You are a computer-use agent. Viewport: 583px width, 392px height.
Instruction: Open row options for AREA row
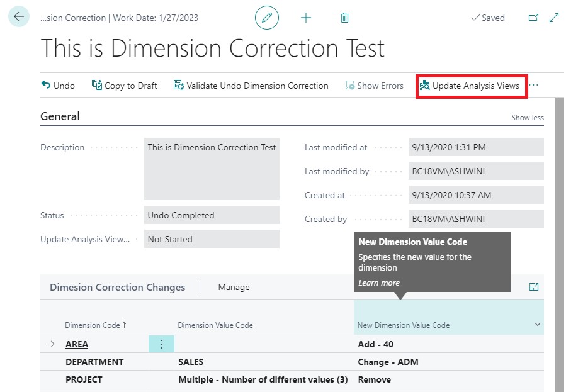tap(161, 344)
